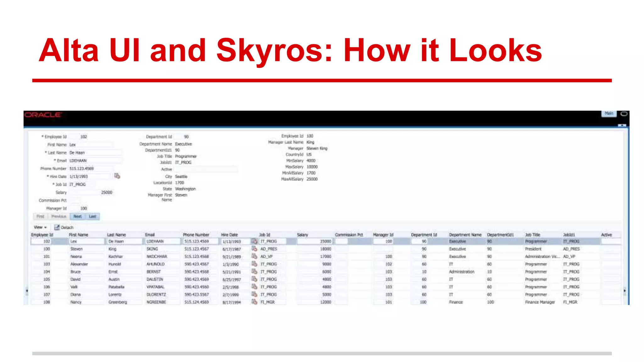The height and width of the screenshot is (362, 644).
Task: Open date picker in Diana Lorentz row
Action: tap(254, 294)
